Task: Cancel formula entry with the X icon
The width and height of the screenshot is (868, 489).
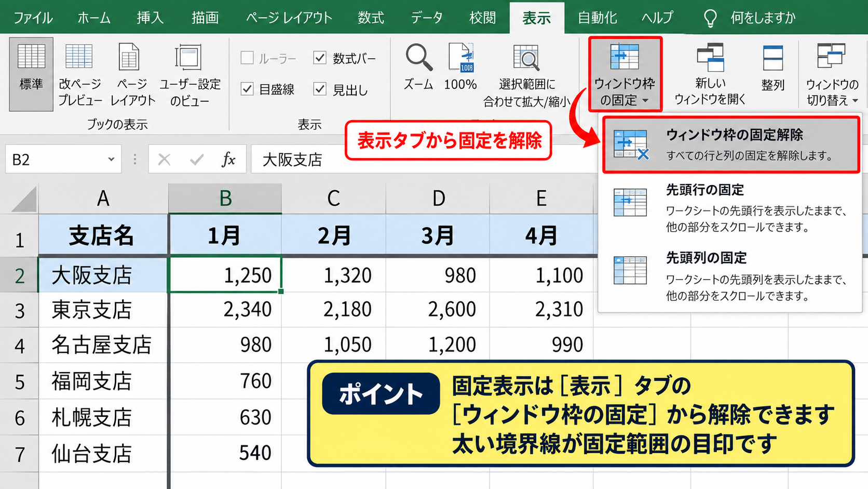Action: [164, 159]
